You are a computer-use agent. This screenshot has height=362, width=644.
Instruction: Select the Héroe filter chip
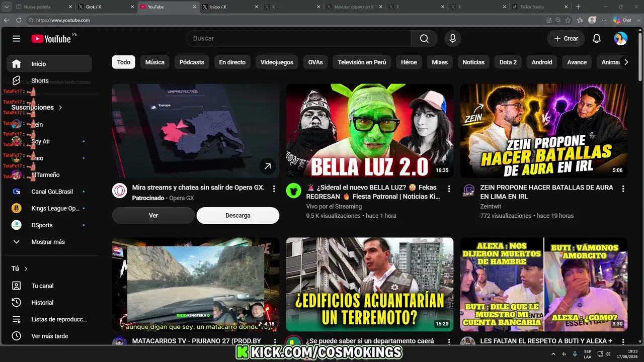pos(409,62)
